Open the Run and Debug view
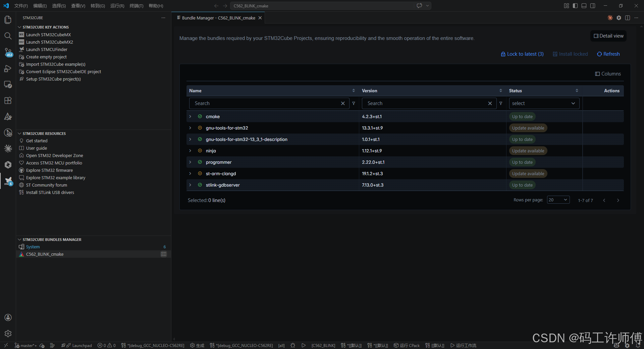 [8, 68]
